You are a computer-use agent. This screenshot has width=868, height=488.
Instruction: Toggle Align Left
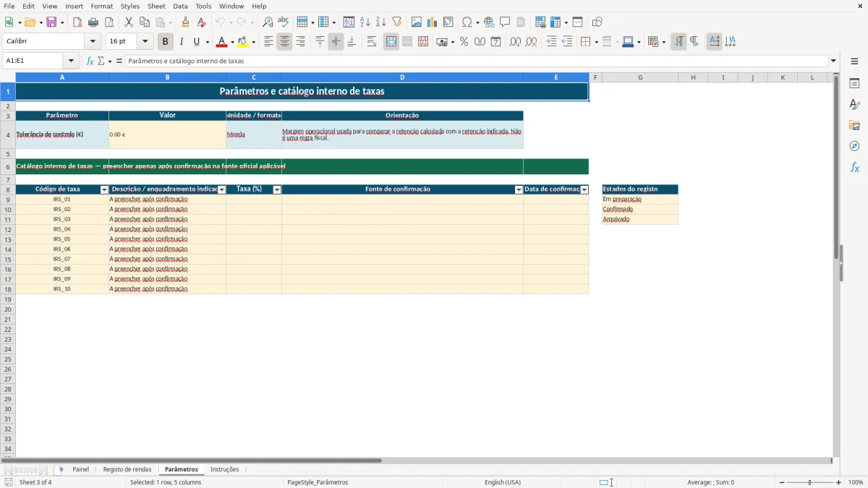click(x=268, y=42)
